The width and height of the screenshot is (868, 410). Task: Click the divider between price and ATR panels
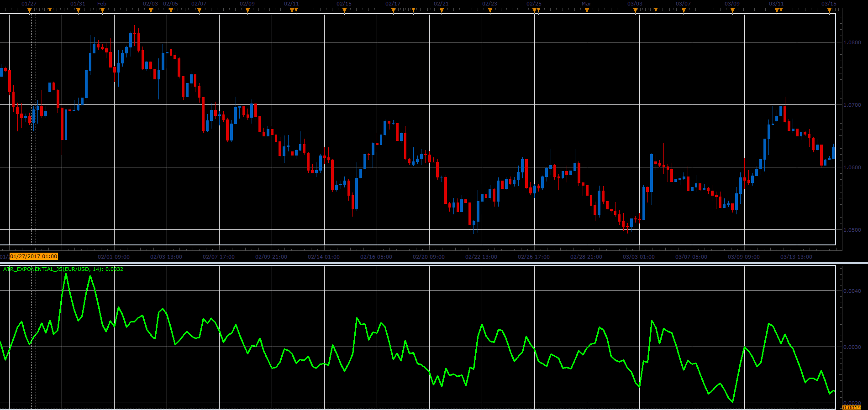434,263
